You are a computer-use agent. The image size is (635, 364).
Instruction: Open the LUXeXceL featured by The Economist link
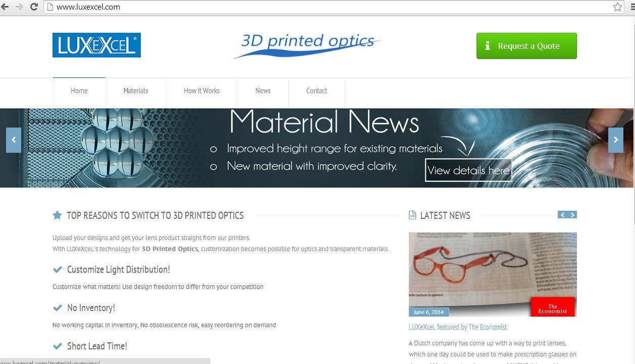(458, 327)
